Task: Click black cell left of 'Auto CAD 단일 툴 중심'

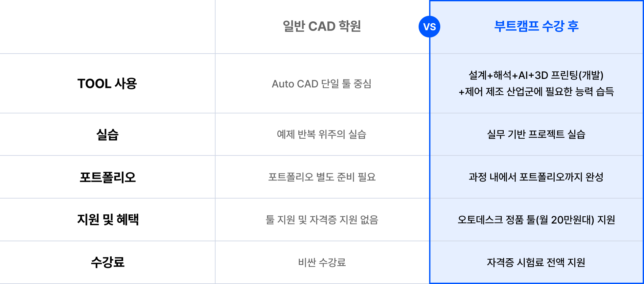Action: [107, 83]
